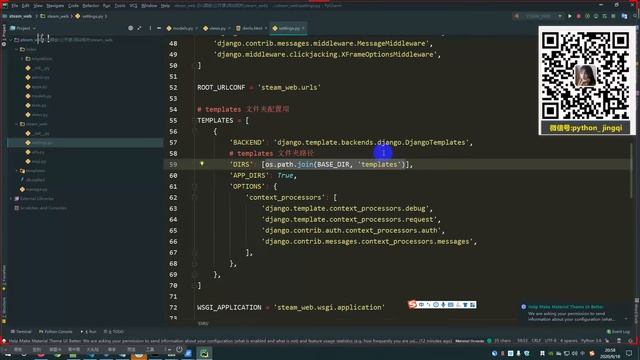
Task: Click fold marker at context_processors line 62
Action: [x=195, y=198]
